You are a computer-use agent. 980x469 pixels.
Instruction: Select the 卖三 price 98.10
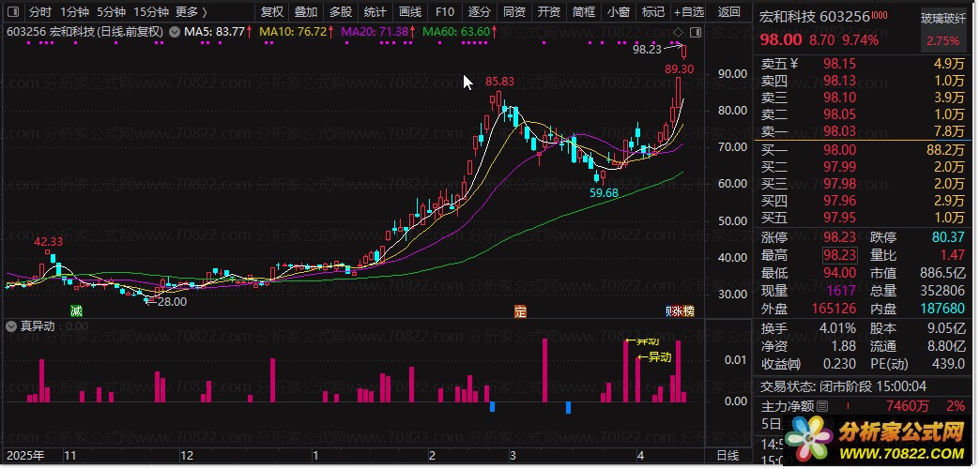[840, 98]
